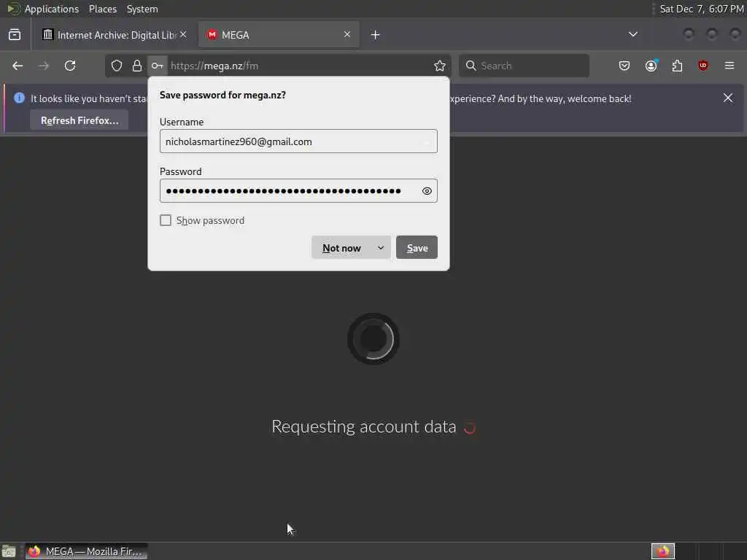Open a new tab with the plus button
Viewport: 747px width, 560px height.
pyautogui.click(x=376, y=35)
